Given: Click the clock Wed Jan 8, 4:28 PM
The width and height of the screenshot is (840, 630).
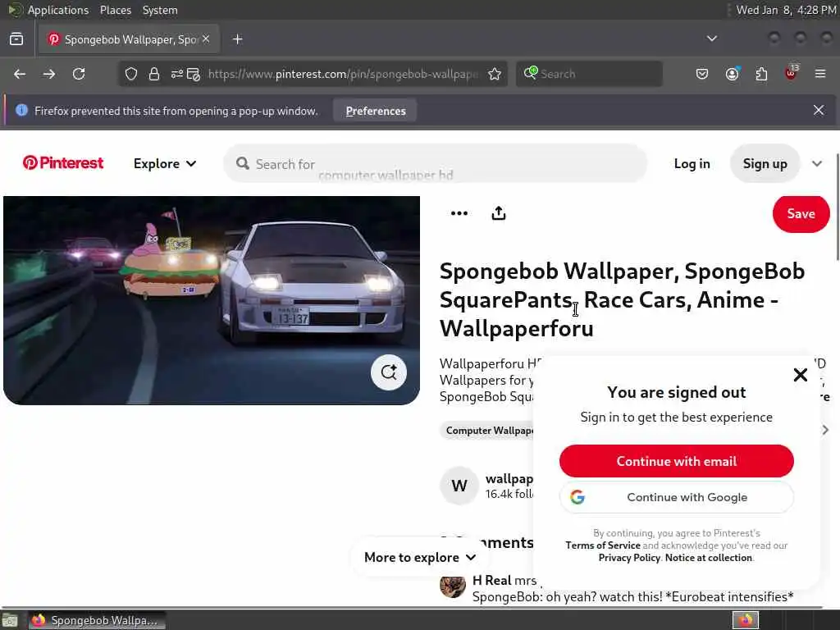Looking at the screenshot, I should pyautogui.click(x=786, y=10).
